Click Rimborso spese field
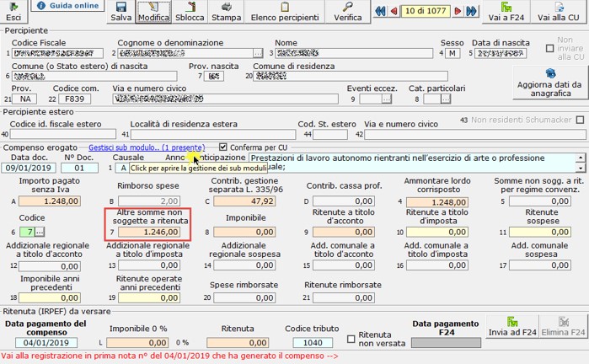589x364 pixels. (x=149, y=201)
